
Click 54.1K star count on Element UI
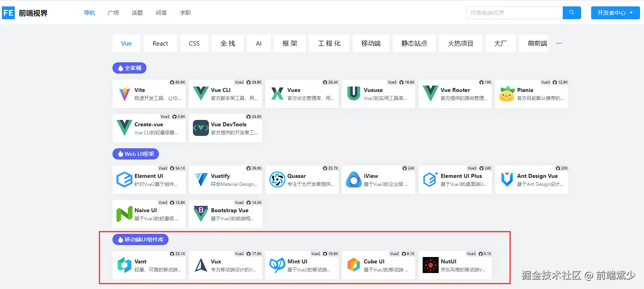pyautogui.click(x=180, y=168)
